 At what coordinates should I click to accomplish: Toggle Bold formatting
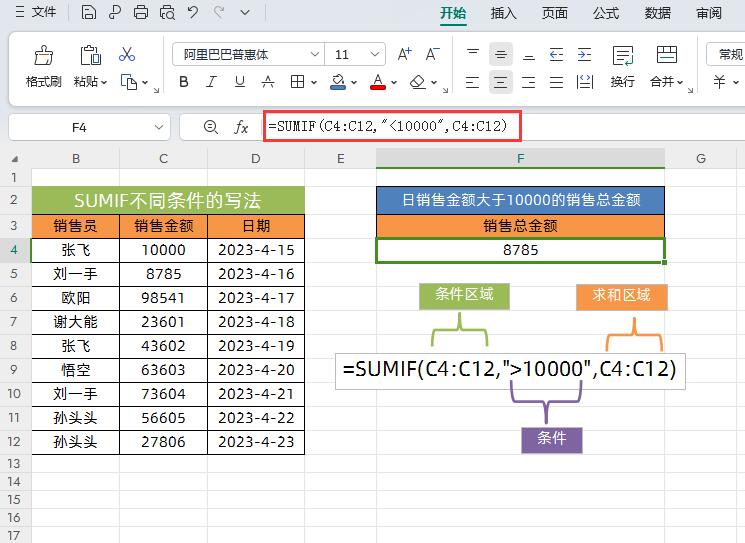(x=184, y=82)
